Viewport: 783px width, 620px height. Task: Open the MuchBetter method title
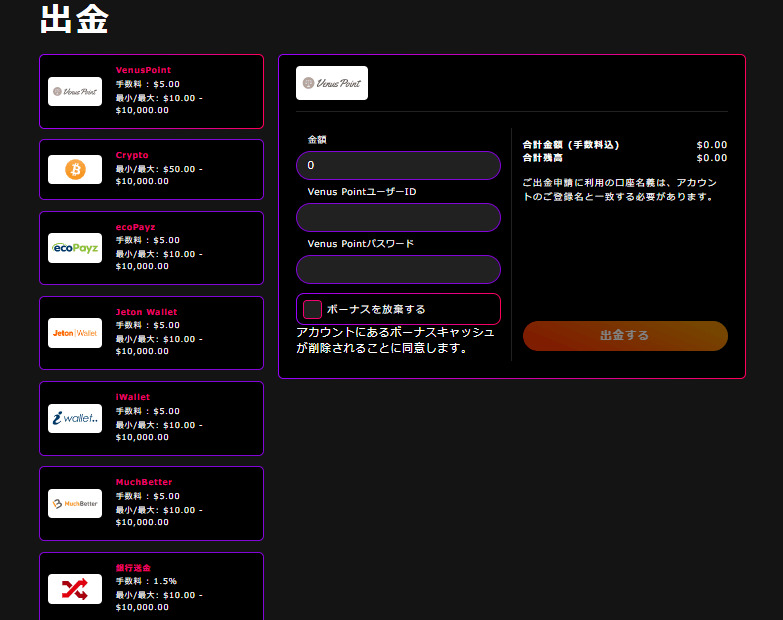(144, 482)
